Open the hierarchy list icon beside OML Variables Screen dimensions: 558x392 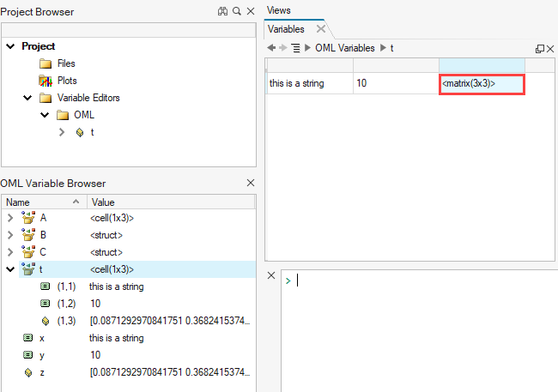[295, 48]
